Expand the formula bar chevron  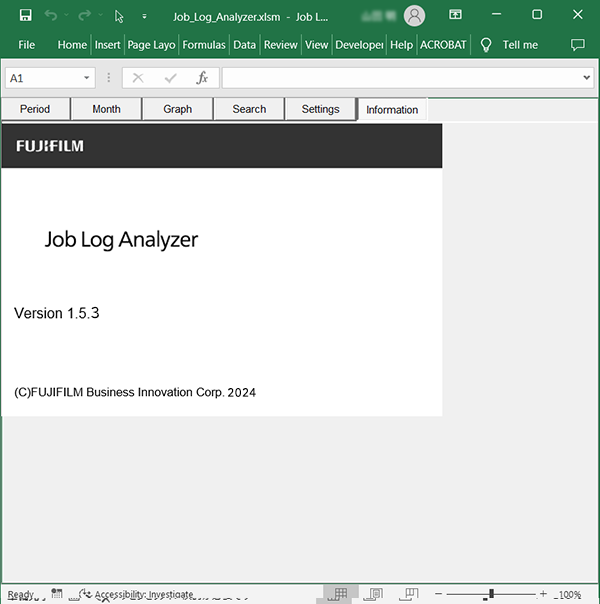click(x=587, y=78)
